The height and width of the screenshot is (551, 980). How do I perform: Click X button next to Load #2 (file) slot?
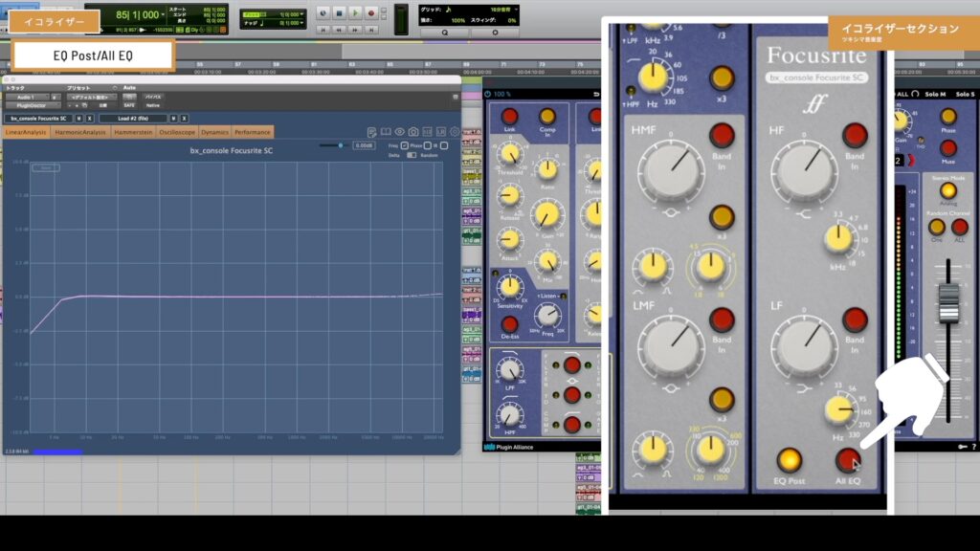click(184, 118)
